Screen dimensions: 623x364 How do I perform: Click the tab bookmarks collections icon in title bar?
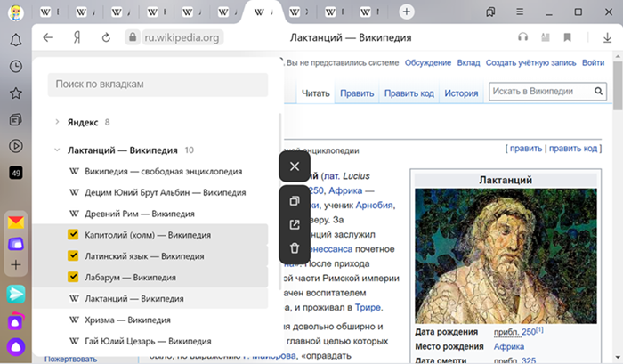[490, 12]
